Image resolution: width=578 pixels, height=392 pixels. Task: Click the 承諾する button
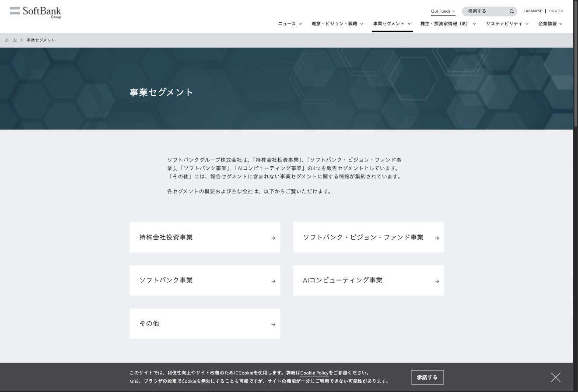[x=427, y=378]
